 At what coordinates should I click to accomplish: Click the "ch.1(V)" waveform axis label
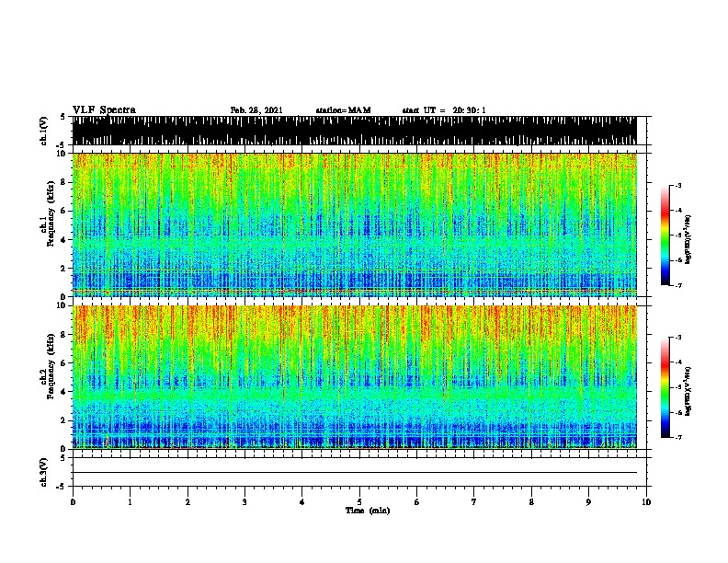(43, 131)
